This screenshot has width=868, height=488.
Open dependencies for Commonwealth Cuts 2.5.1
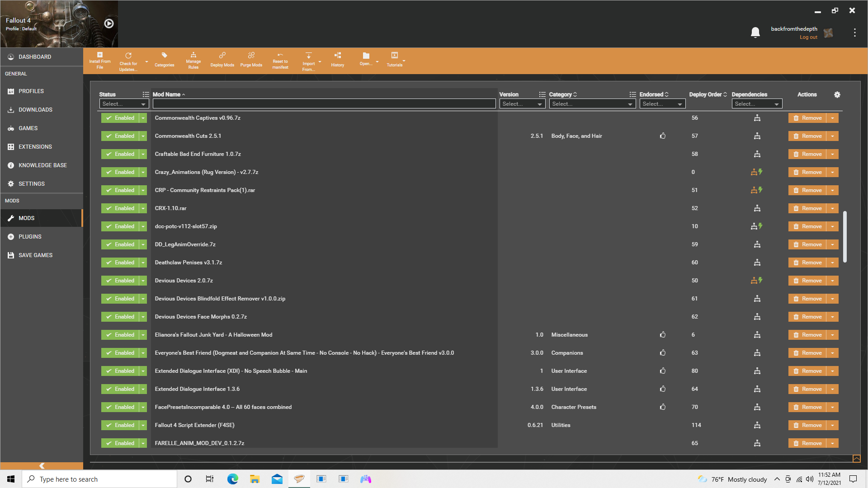coord(757,136)
